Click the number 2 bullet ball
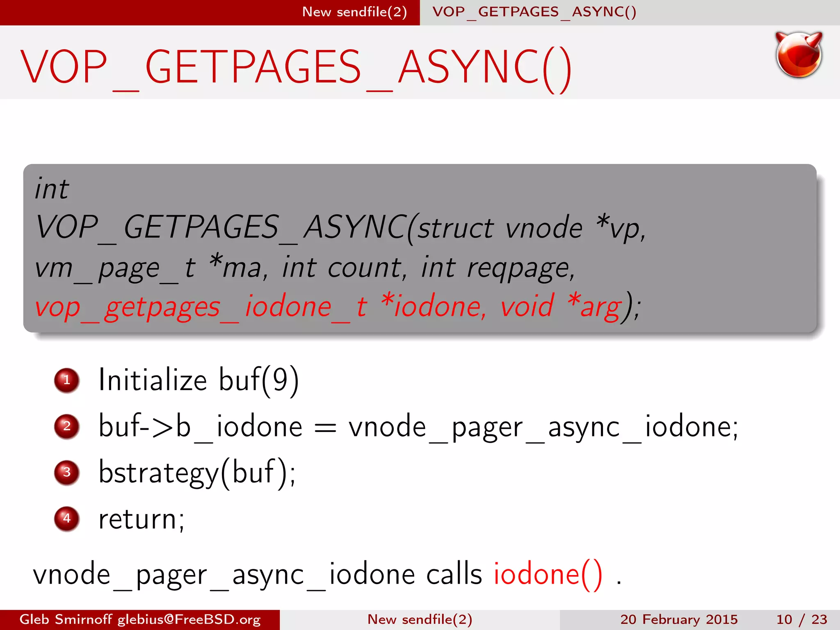The image size is (840, 630). coord(66,427)
